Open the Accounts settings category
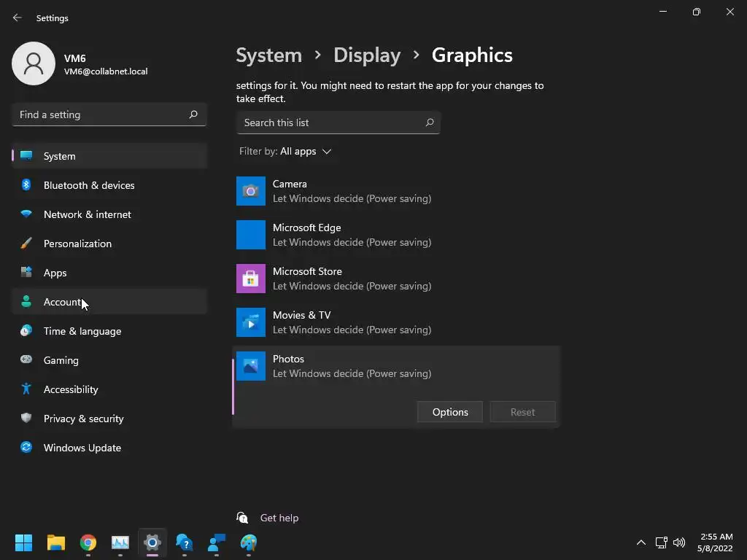This screenshot has height=560, width=747. pos(109,302)
